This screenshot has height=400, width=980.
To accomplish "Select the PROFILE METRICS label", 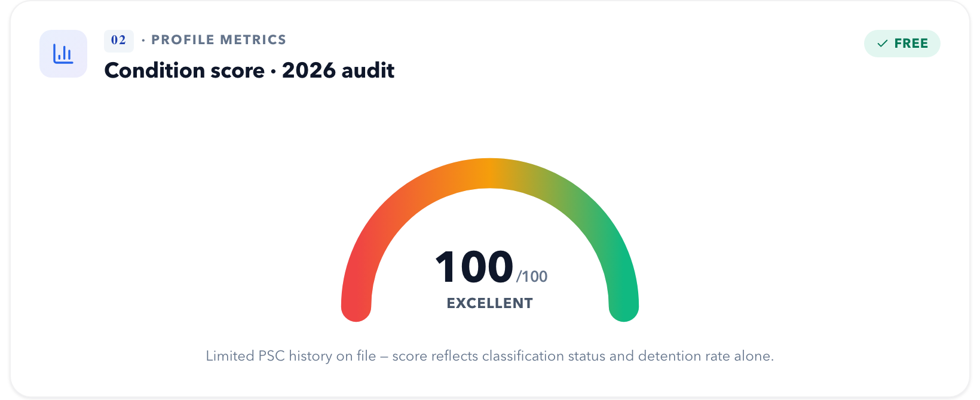I will pos(219,40).
